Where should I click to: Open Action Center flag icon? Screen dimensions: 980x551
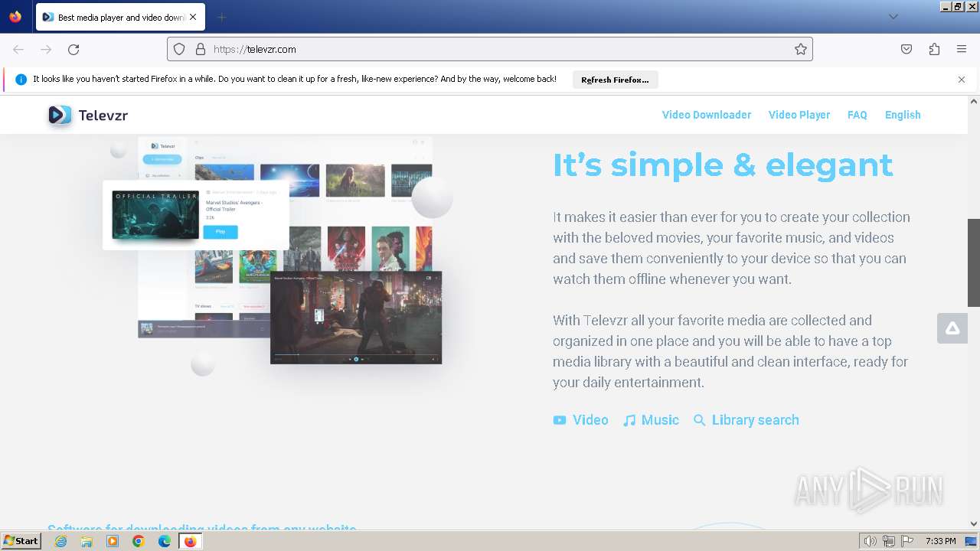[x=907, y=541]
